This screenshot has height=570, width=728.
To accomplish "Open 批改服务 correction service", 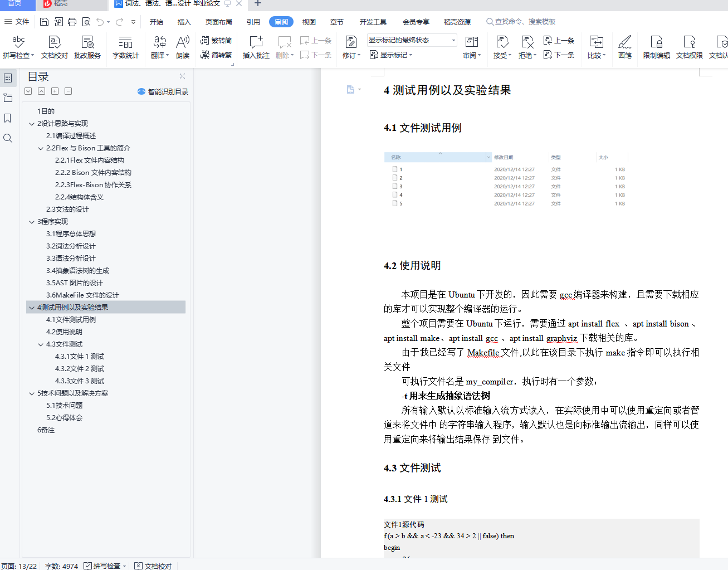I will 87,47.
